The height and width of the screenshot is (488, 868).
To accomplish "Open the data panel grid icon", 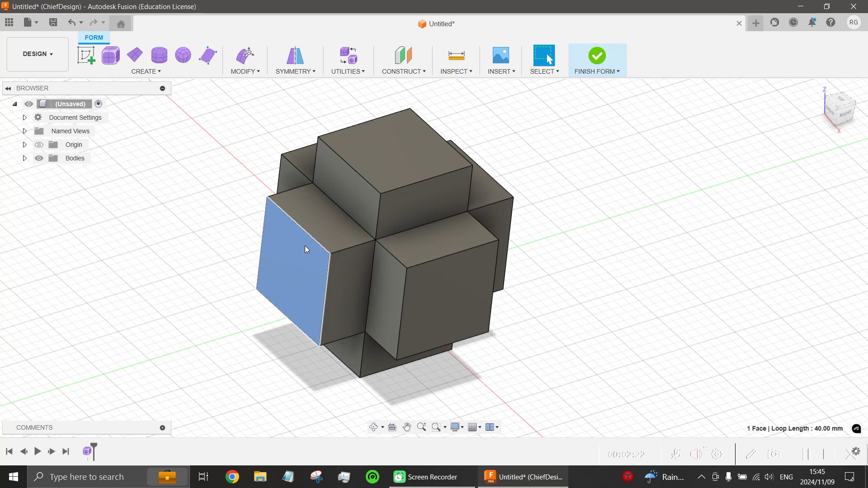I will pyautogui.click(x=9, y=22).
